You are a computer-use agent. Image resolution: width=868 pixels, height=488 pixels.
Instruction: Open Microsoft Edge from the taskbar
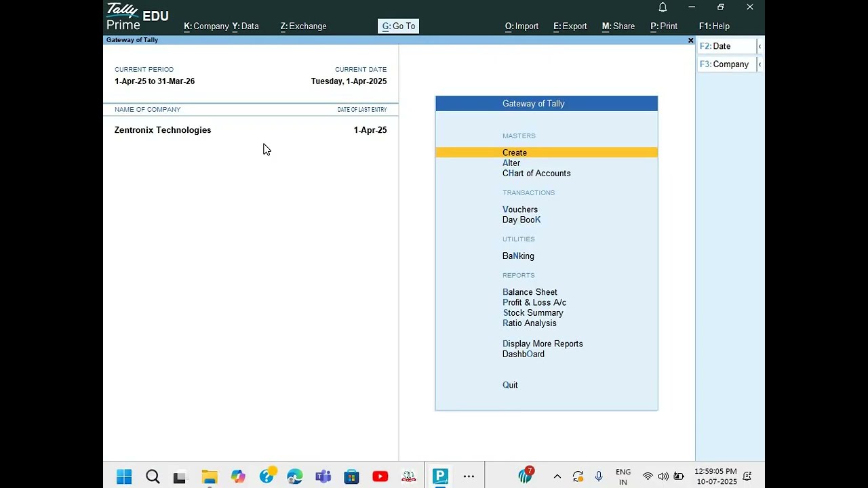(x=295, y=477)
